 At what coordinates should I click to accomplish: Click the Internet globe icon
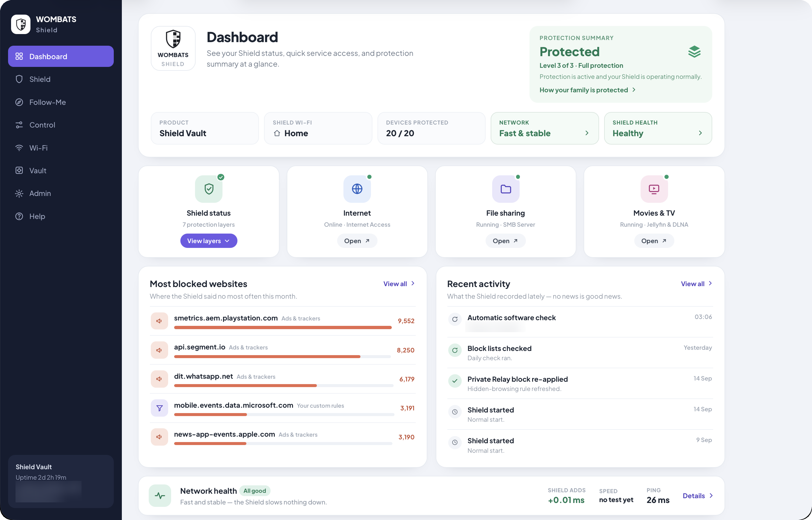coord(357,189)
